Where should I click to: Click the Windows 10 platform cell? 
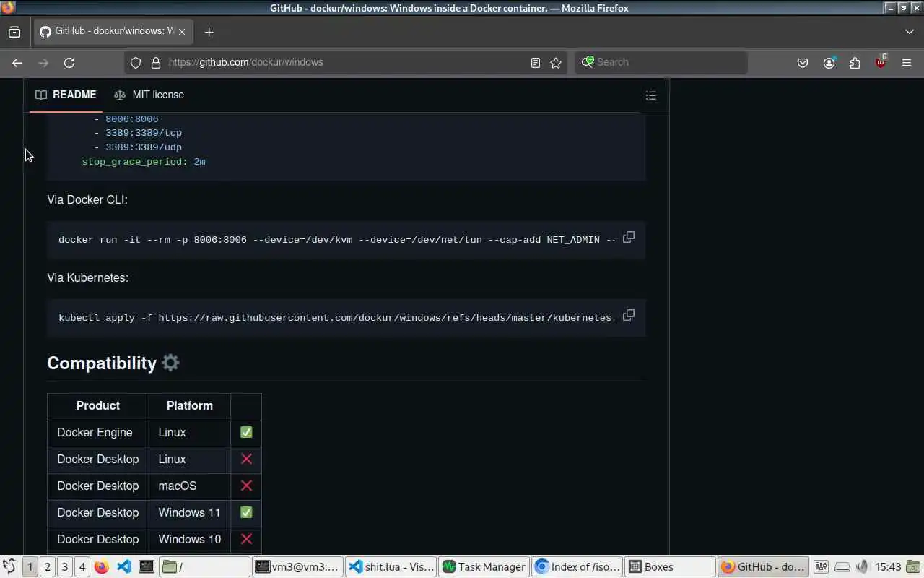[x=190, y=539]
